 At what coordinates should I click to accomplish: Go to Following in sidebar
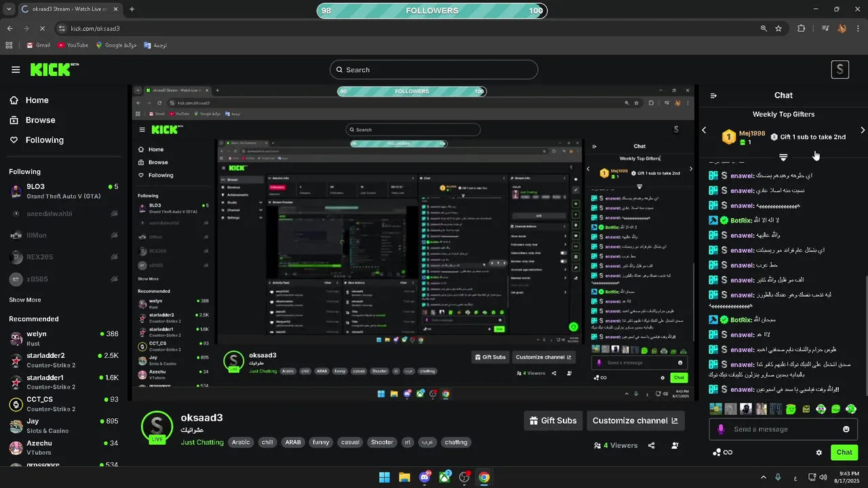44,140
